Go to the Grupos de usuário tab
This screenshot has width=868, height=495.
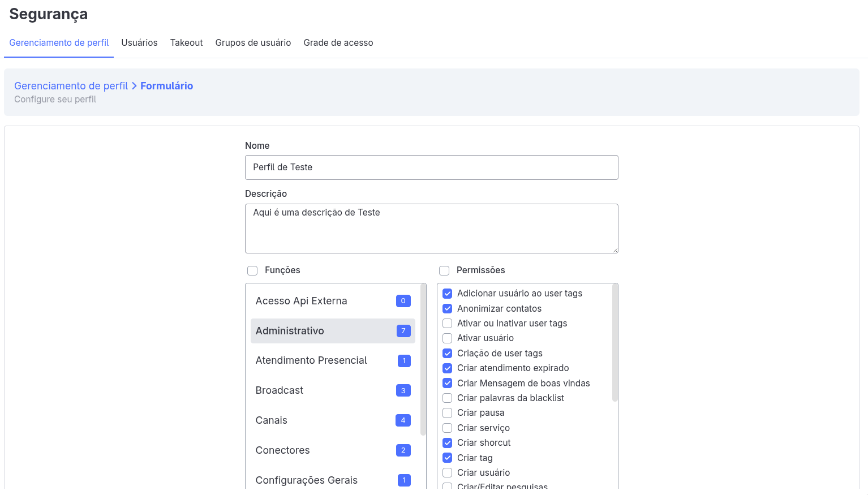click(253, 43)
